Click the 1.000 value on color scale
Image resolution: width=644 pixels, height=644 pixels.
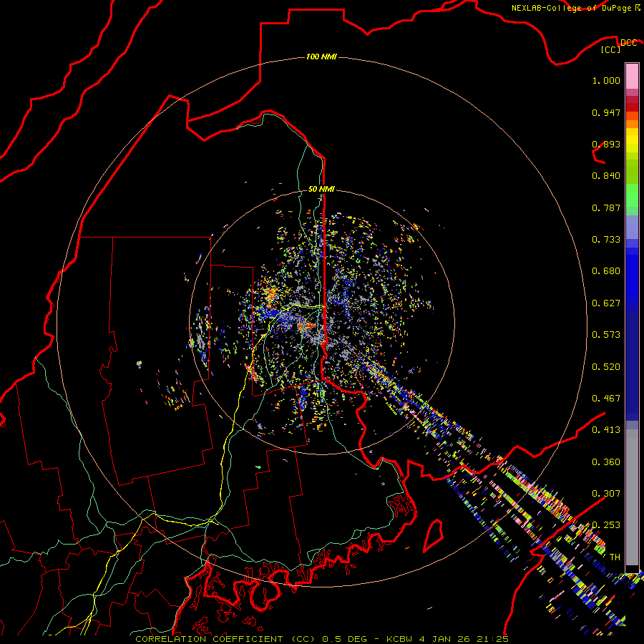pyautogui.click(x=606, y=80)
